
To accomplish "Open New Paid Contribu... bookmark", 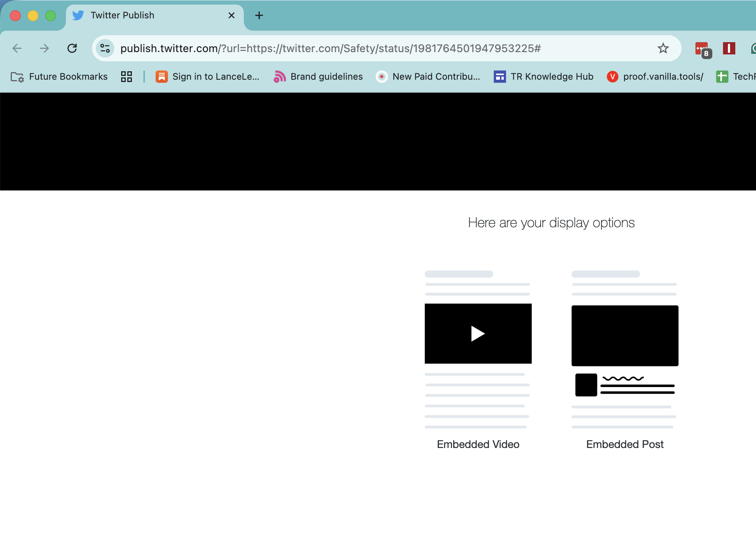I will pyautogui.click(x=428, y=77).
